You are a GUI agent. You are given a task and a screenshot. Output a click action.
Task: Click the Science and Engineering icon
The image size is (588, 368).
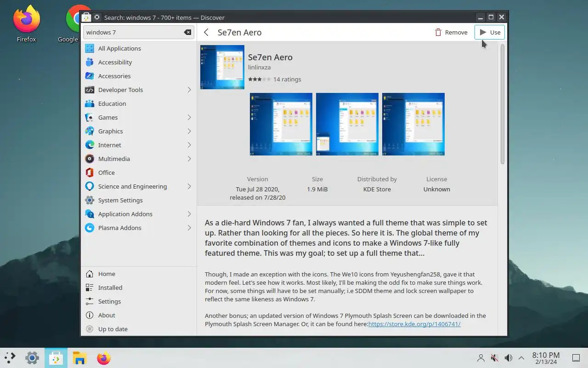click(x=90, y=186)
